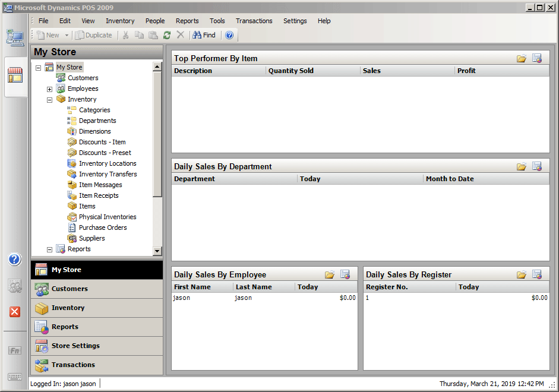The image size is (559, 392).
Task: Select Dimensions in the Inventory tree
Action: [95, 131]
